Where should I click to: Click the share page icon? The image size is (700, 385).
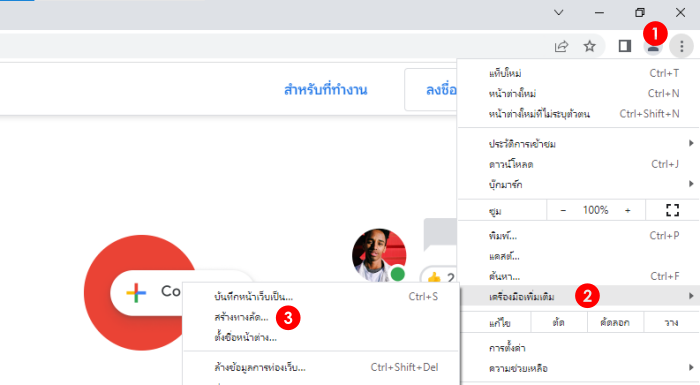click(x=561, y=46)
